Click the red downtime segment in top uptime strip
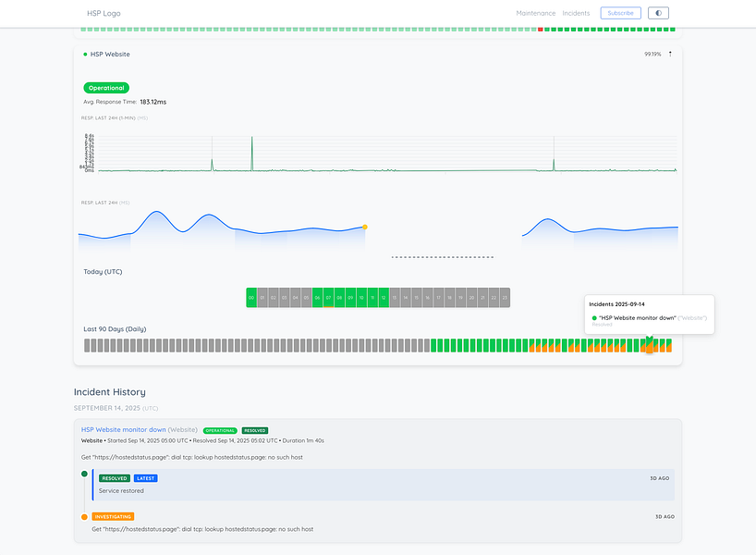 (x=540, y=30)
